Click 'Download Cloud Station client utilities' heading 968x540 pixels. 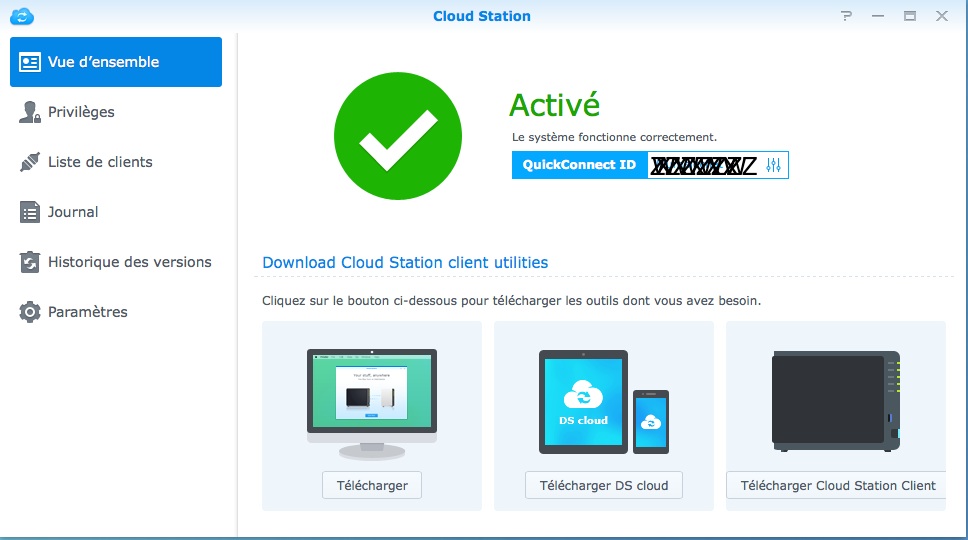(x=405, y=262)
